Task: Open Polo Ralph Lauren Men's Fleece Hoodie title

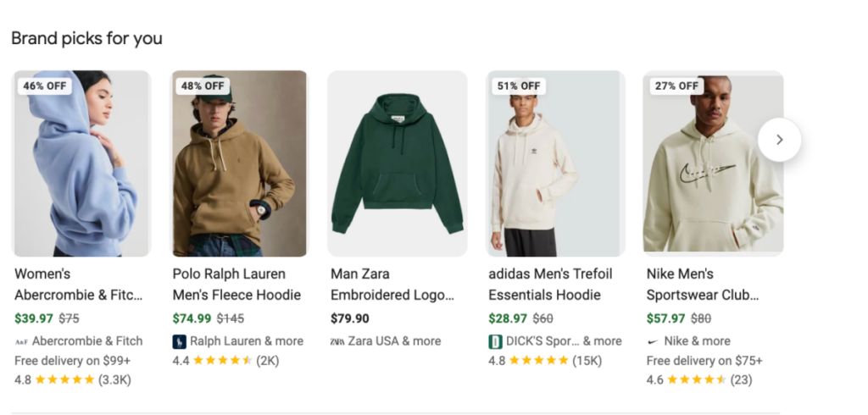Action: [x=237, y=285]
